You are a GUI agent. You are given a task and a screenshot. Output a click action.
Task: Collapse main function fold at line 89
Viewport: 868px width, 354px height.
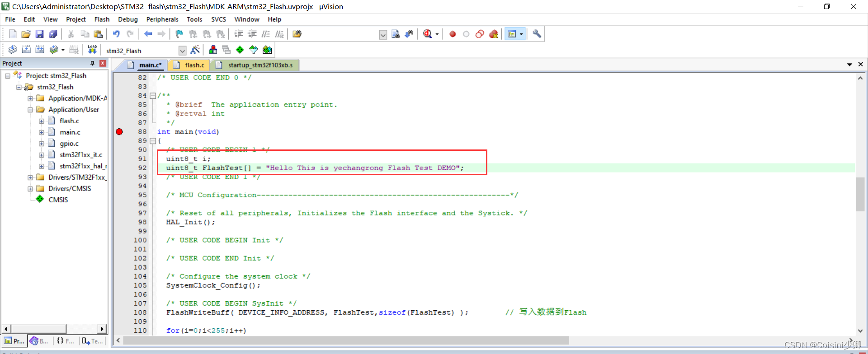click(x=153, y=141)
